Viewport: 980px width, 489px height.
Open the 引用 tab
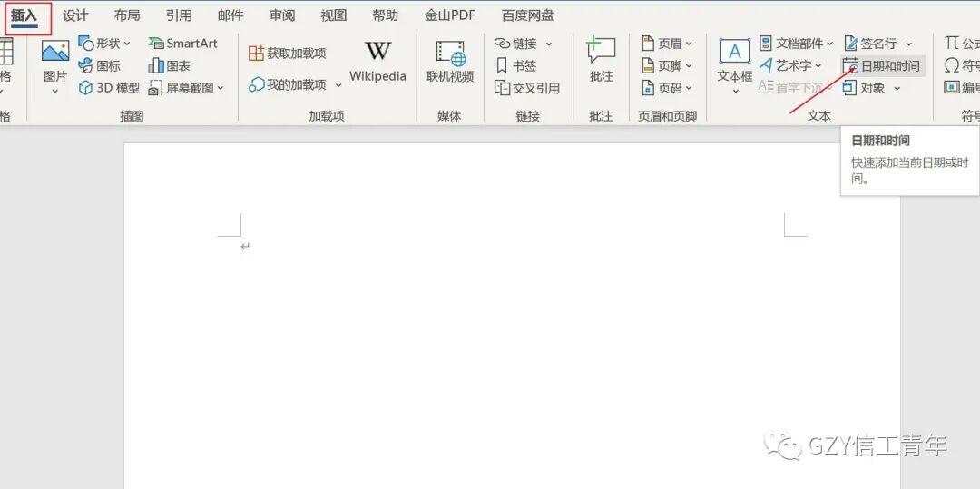(179, 15)
